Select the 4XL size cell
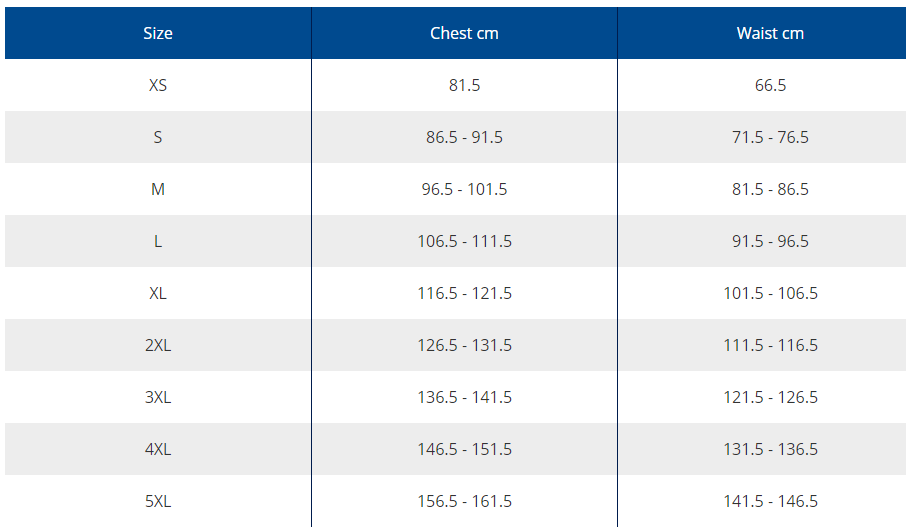Viewport: 906px width, 528px height. pos(158,449)
